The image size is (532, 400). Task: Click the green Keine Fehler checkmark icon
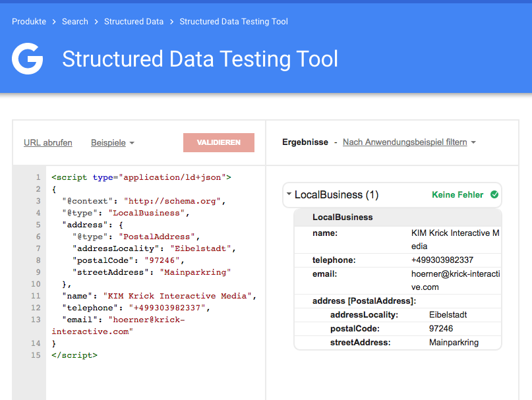494,194
